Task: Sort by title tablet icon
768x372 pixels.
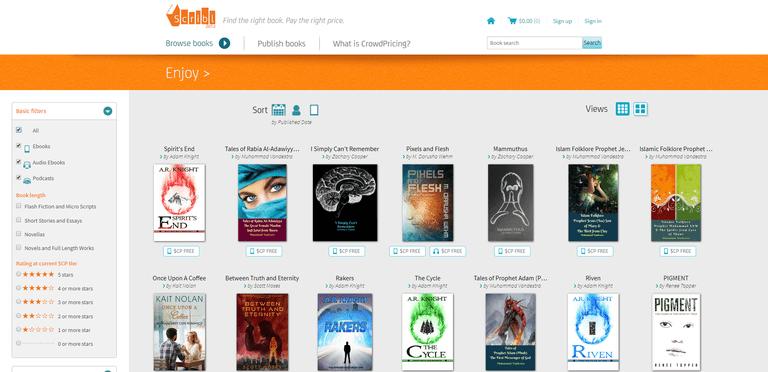Action: point(314,110)
